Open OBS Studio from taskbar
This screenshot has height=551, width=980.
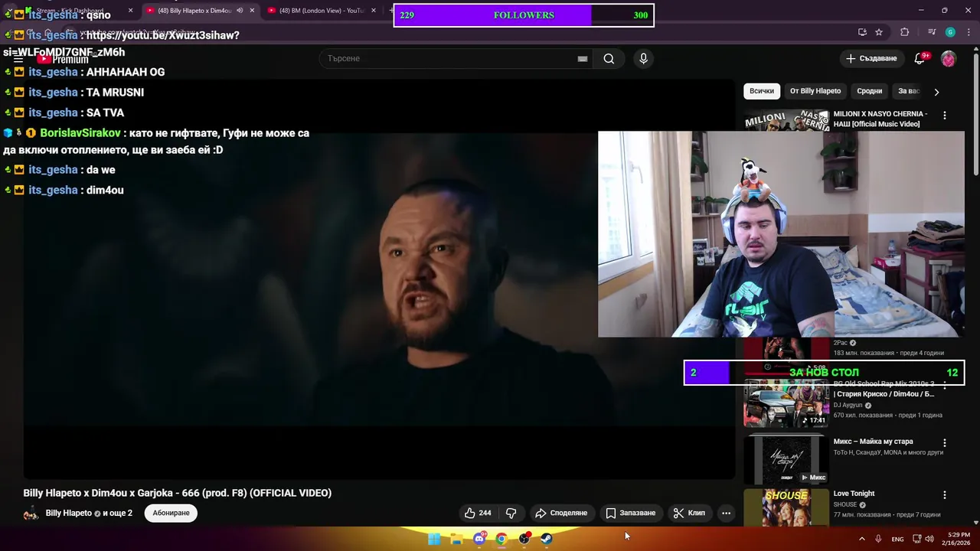click(524, 539)
